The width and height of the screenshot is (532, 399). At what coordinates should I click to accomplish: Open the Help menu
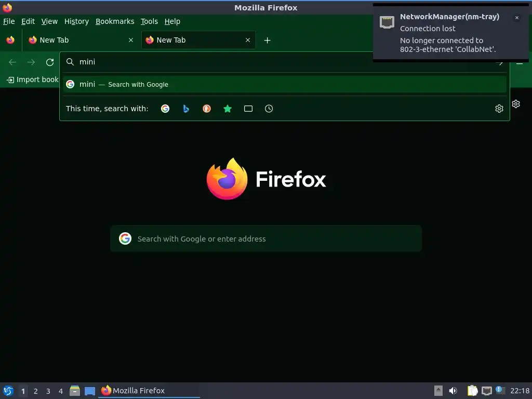click(172, 21)
